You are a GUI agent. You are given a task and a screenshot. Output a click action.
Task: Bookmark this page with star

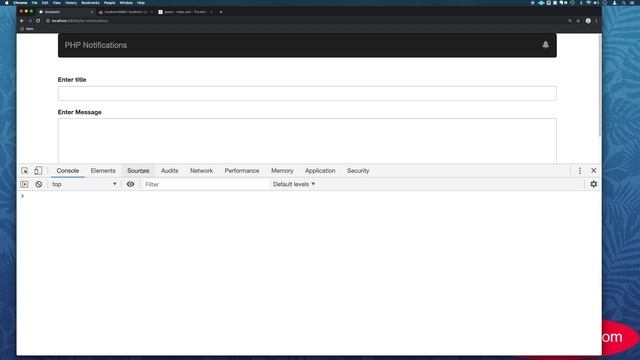click(x=578, y=21)
